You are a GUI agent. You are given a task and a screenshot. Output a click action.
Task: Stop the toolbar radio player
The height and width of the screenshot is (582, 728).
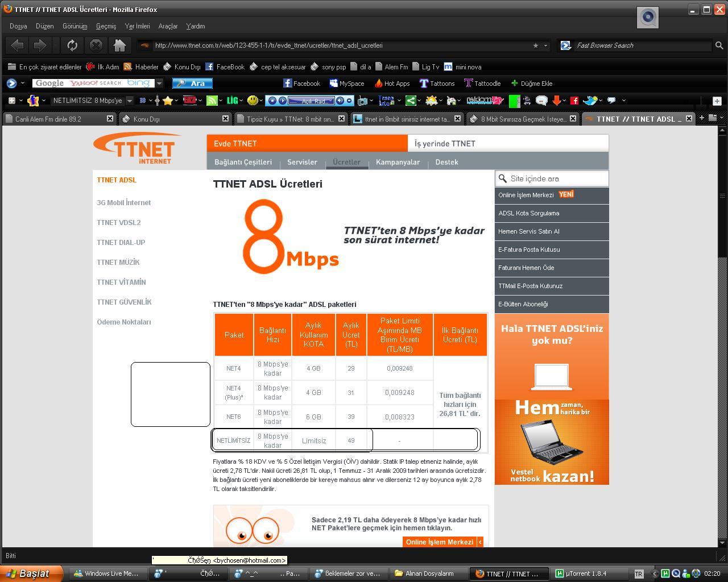click(272, 101)
